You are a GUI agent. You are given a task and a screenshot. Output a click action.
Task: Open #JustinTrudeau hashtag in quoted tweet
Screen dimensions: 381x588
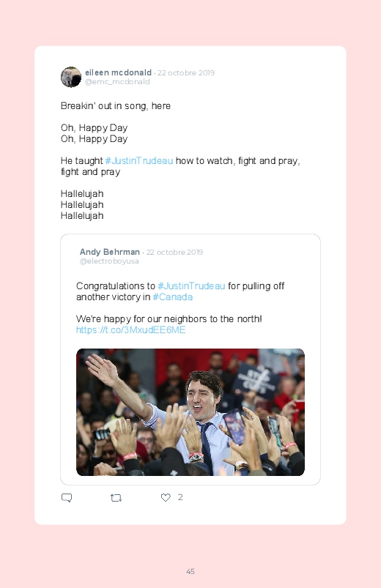[x=191, y=286]
